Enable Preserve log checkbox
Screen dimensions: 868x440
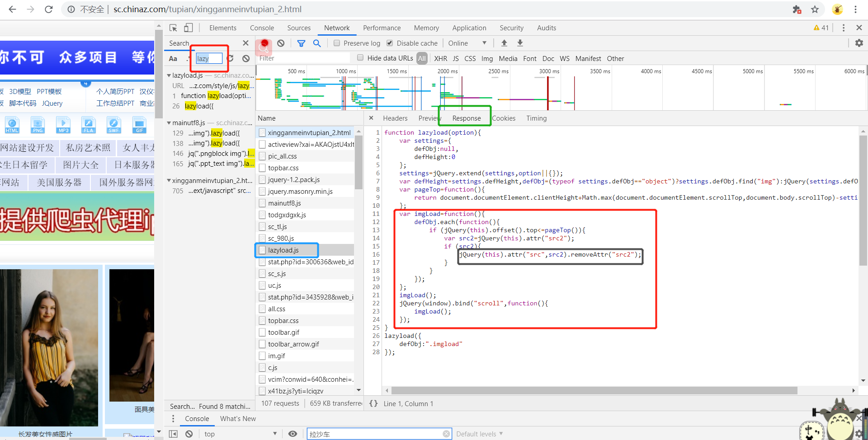(x=337, y=43)
